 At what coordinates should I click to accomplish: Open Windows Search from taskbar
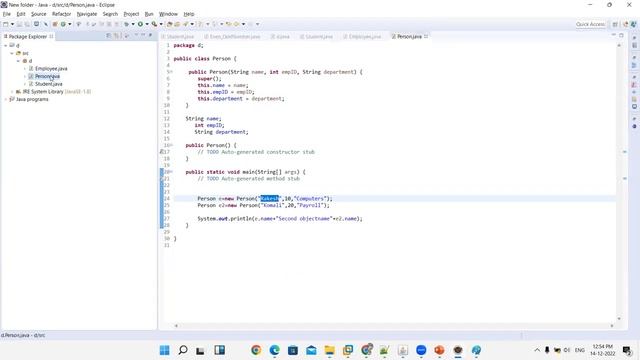click(183, 350)
